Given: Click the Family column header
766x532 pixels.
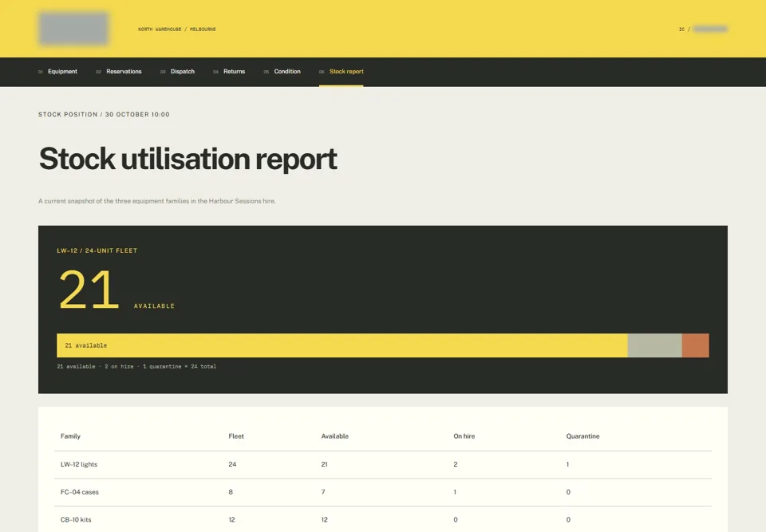Looking at the screenshot, I should [70, 436].
